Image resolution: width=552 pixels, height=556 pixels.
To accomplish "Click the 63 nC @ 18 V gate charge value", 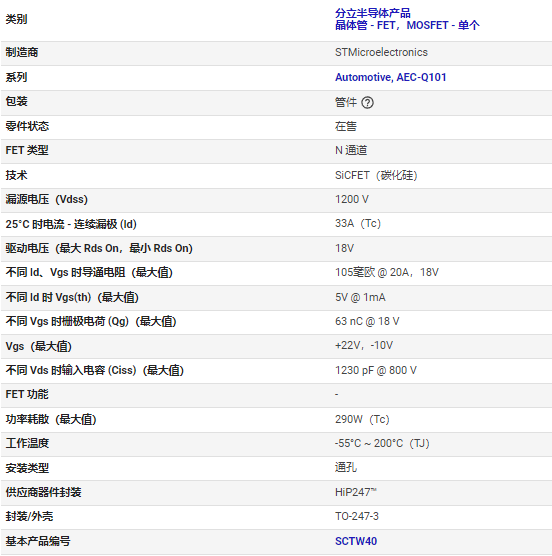I will pyautogui.click(x=367, y=321).
